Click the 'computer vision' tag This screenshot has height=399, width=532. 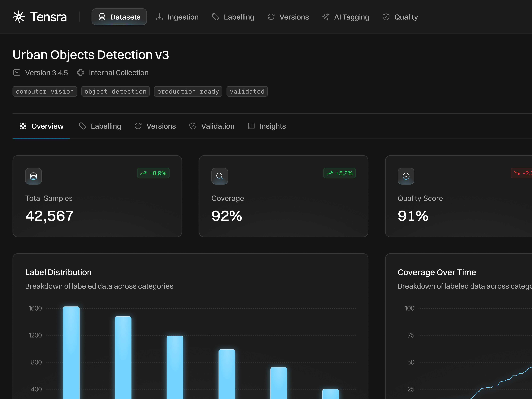(x=45, y=91)
